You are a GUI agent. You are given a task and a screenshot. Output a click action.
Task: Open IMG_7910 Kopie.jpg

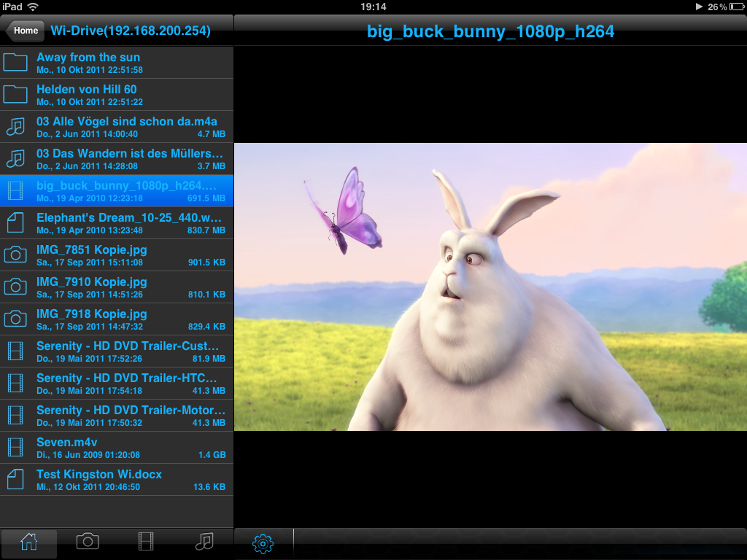point(117,287)
